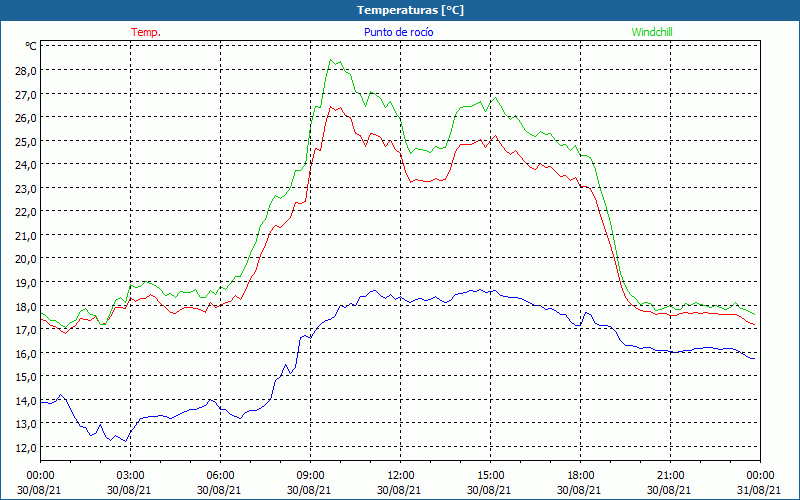This screenshot has width=800, height=500.
Task: Click the 31/08/21 date label
Action: pyautogui.click(x=759, y=490)
